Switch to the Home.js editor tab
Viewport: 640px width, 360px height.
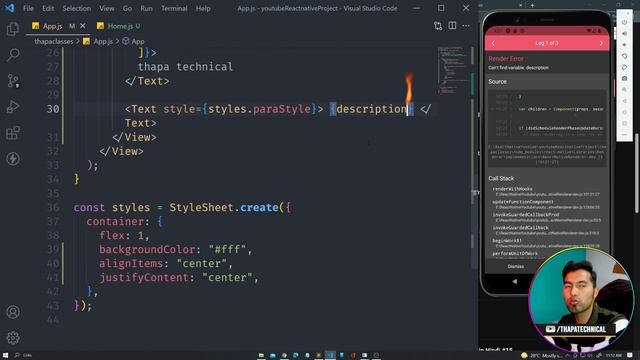120,26
